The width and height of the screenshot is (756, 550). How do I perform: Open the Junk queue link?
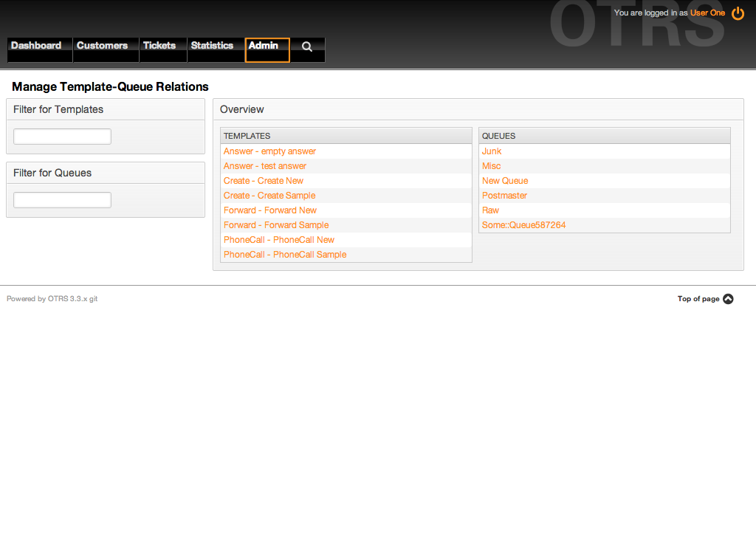492,151
